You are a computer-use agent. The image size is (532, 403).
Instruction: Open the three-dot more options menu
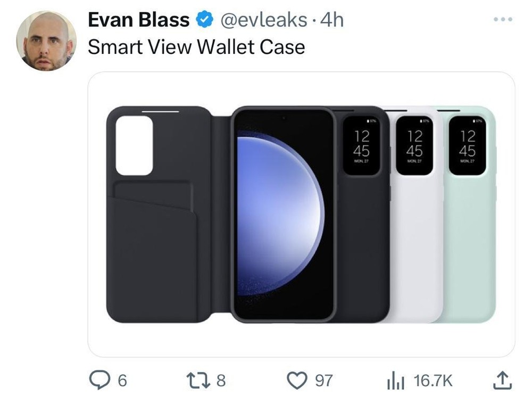pyautogui.click(x=502, y=20)
